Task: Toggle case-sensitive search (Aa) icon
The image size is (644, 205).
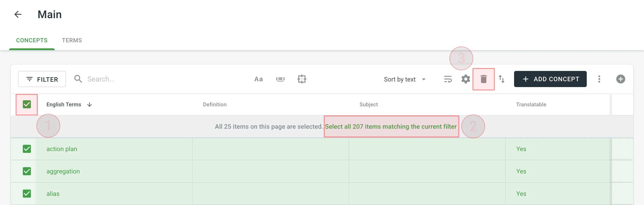Action: (x=258, y=79)
